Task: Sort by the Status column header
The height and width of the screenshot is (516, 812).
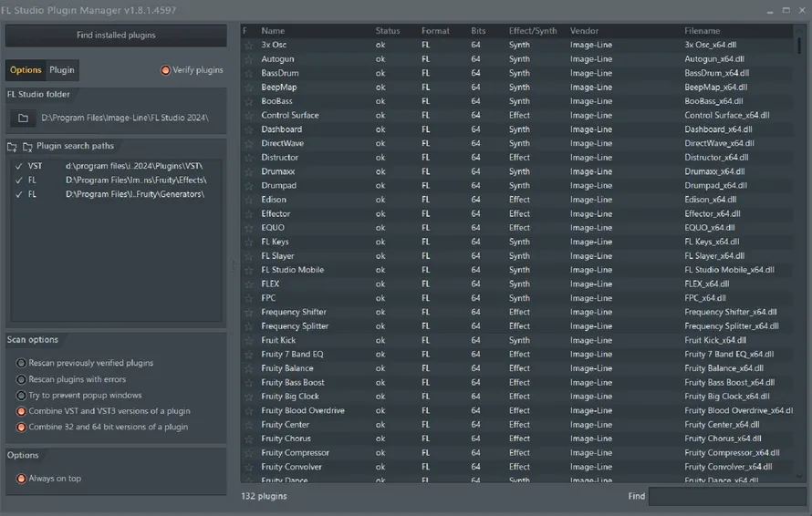Action: click(x=388, y=31)
